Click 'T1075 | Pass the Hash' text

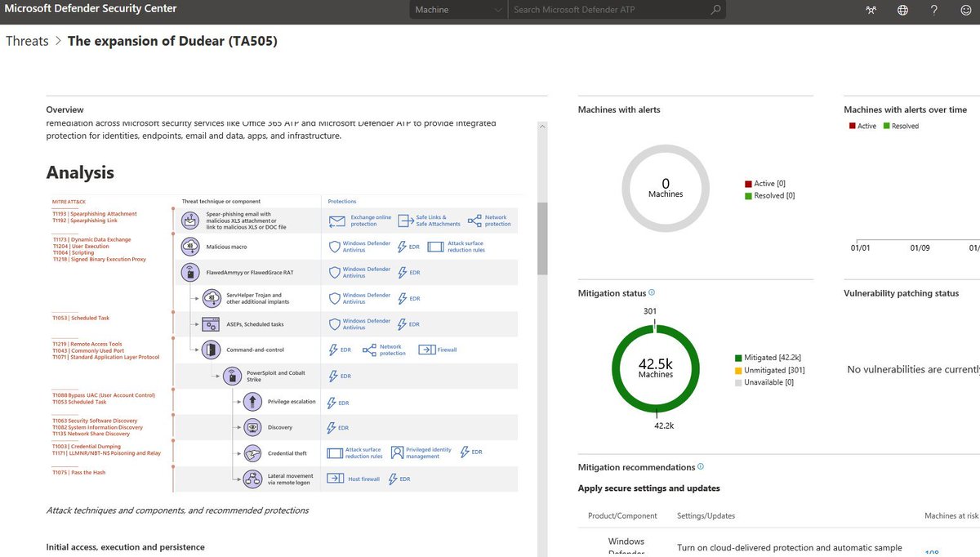[78, 472]
